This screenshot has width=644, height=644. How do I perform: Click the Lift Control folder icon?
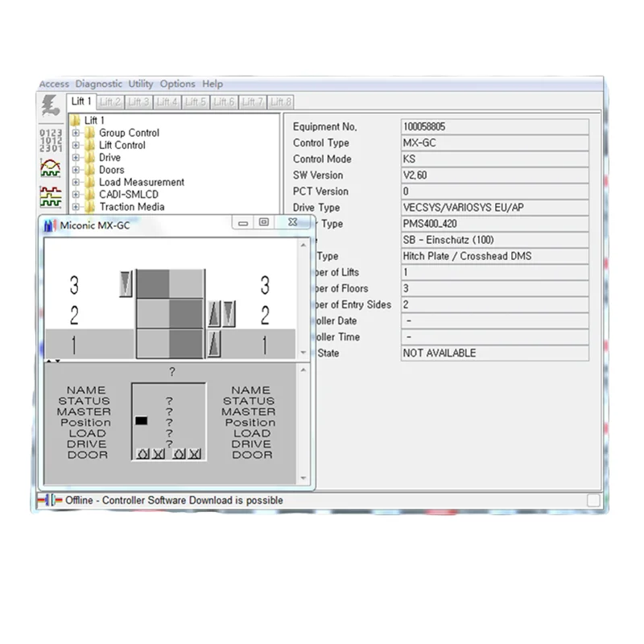(89, 145)
